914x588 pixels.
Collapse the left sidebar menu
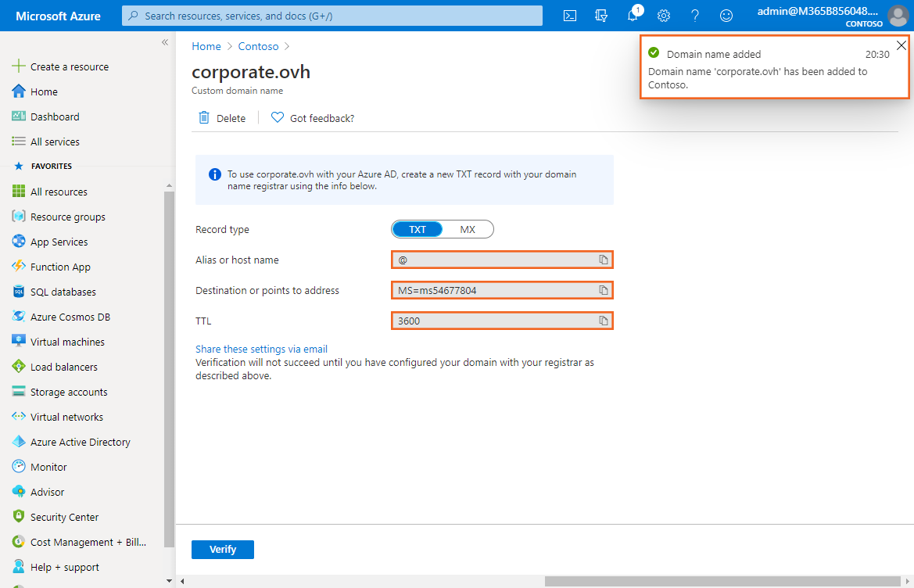(x=165, y=42)
